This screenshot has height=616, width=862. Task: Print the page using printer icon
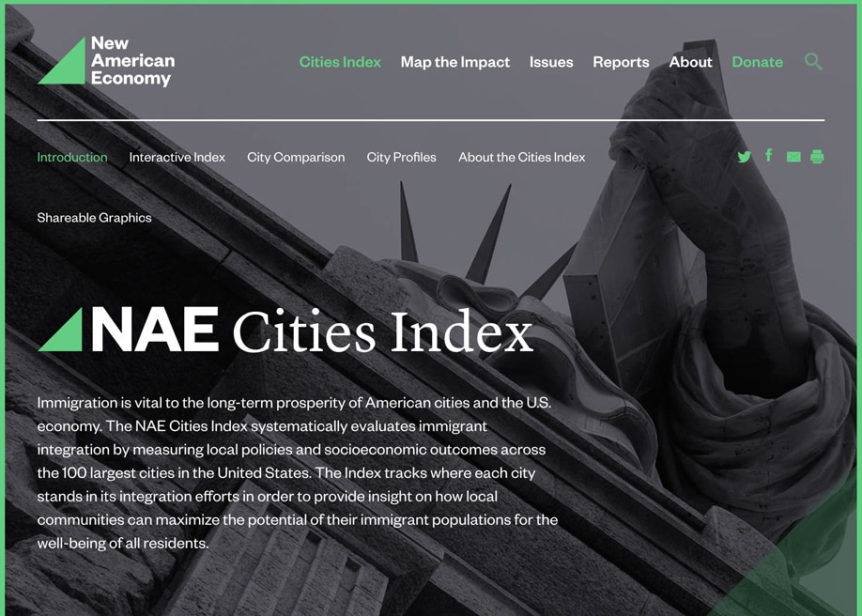tap(817, 157)
